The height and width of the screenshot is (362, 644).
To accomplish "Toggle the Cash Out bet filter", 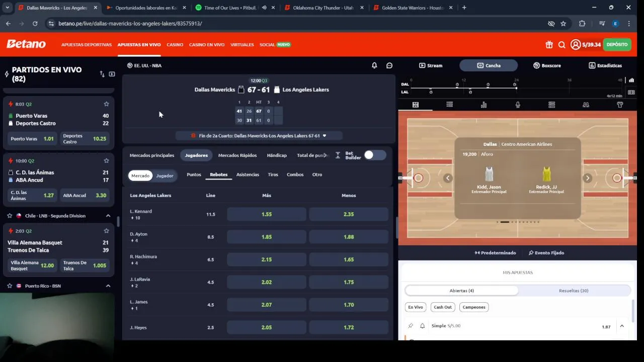I will tap(443, 307).
